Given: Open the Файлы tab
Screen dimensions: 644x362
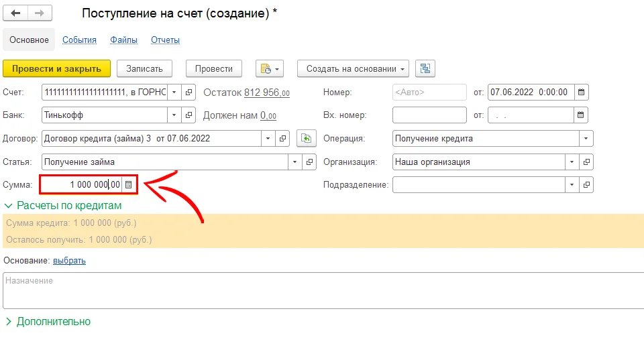Looking at the screenshot, I should click(x=123, y=40).
